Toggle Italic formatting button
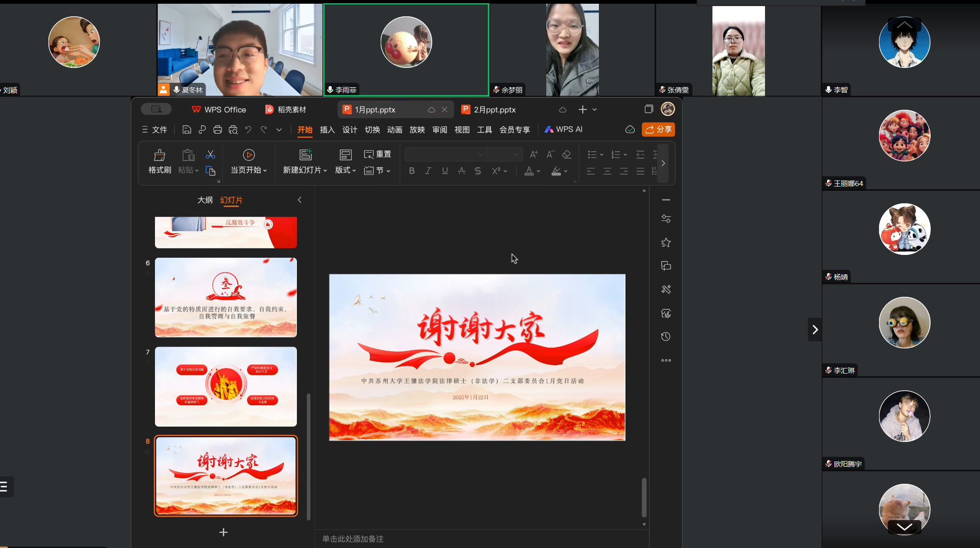The width and height of the screenshot is (980, 548). (x=428, y=171)
